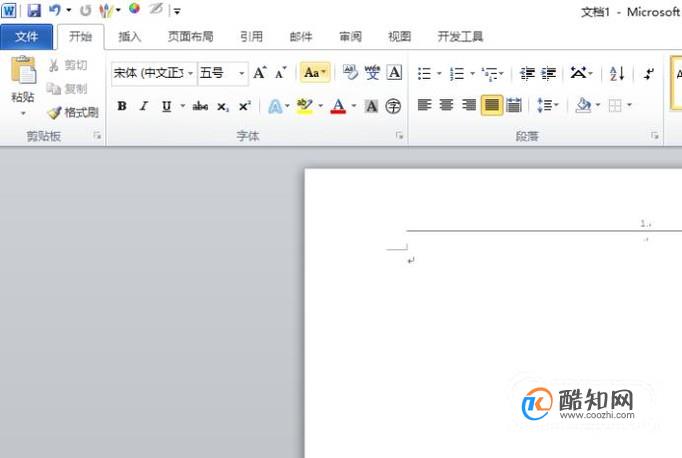682x458 pixels.
Task: Toggle Bold formatting
Action: click(x=122, y=106)
